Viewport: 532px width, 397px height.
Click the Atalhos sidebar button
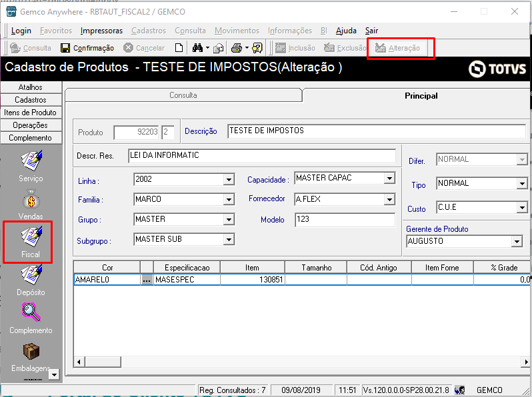tap(31, 87)
